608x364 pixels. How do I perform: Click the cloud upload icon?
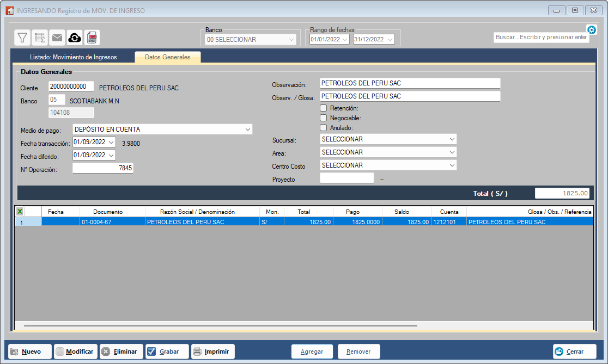coord(75,38)
